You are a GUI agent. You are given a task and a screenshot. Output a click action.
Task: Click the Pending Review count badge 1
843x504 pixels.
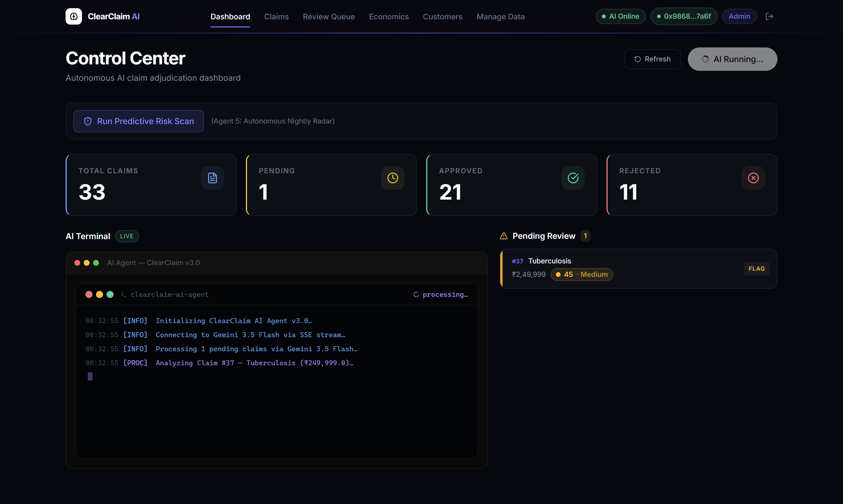tap(585, 236)
